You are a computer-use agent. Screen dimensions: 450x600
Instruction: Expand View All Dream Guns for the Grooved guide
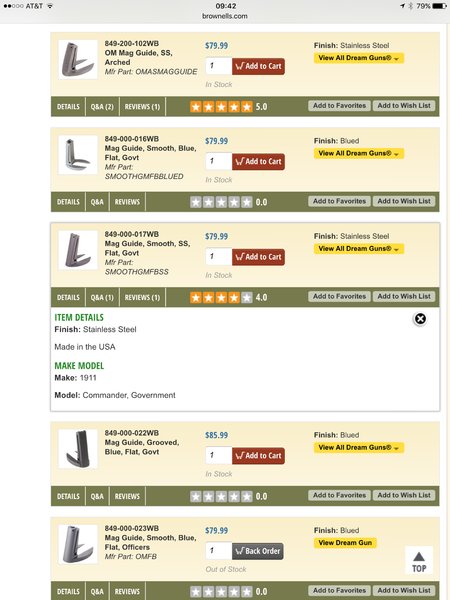pos(359,448)
